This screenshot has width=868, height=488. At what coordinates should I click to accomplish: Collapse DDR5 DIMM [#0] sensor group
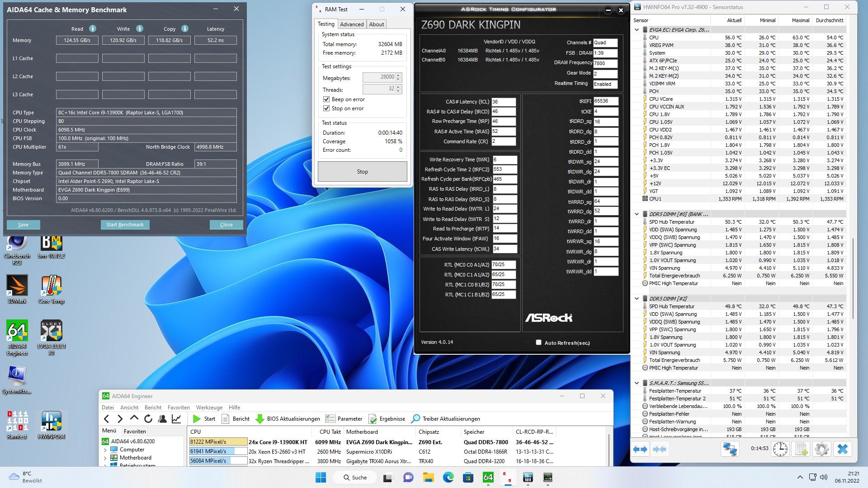click(x=637, y=214)
